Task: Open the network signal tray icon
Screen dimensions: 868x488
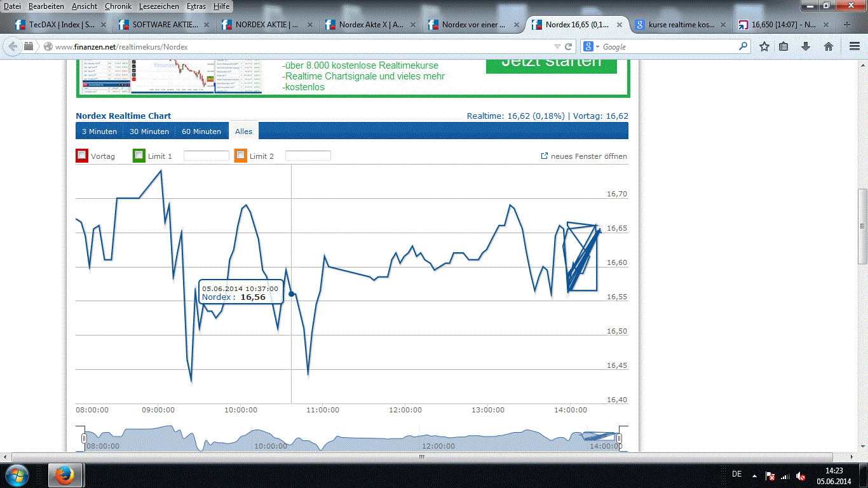Action: point(785,475)
